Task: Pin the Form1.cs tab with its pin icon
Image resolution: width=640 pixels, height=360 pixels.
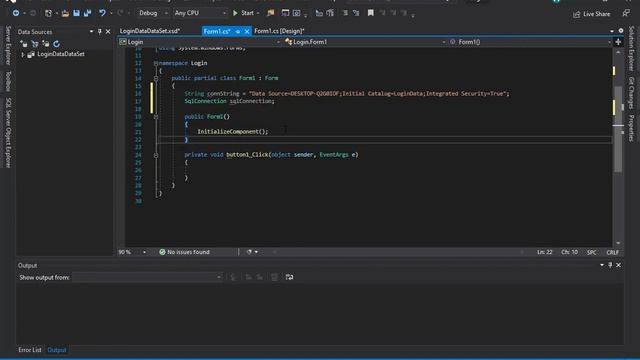Action: 238,31
